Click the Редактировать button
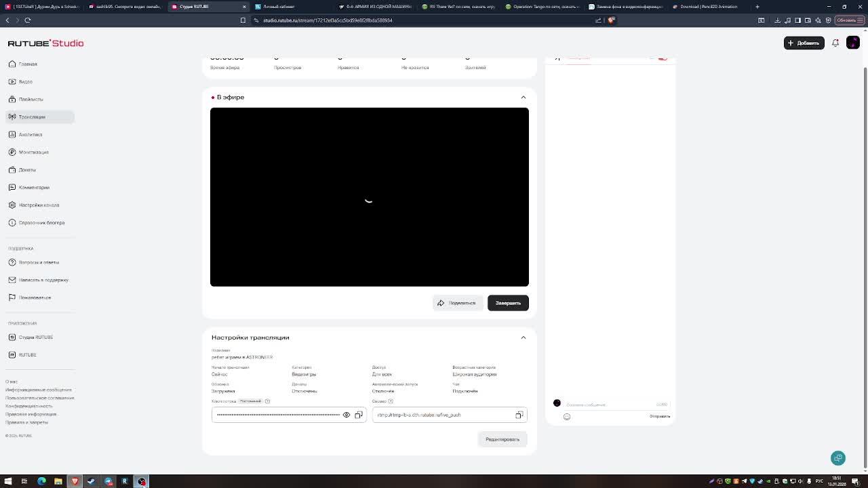Viewport: 868px width, 488px height. click(502, 439)
